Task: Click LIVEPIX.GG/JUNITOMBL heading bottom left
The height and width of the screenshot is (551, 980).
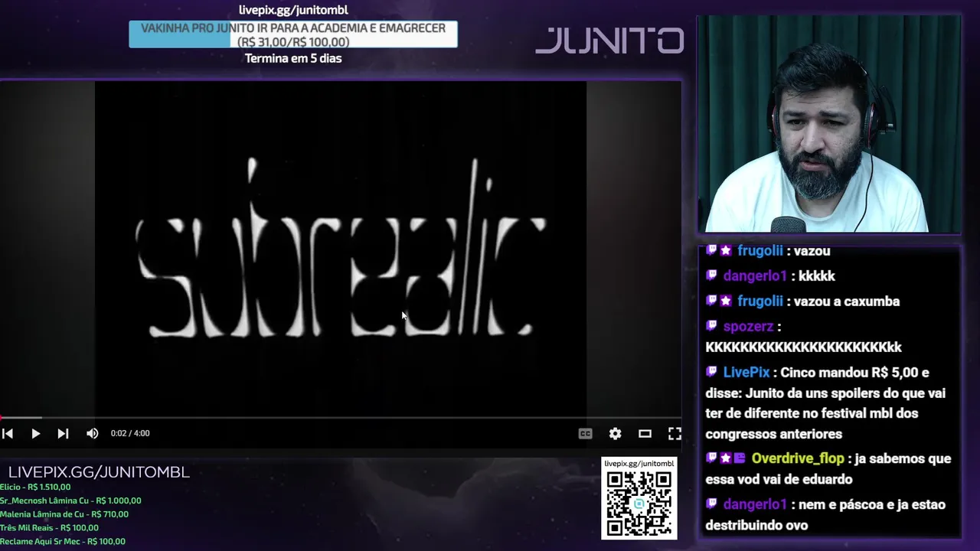Action: point(99,472)
